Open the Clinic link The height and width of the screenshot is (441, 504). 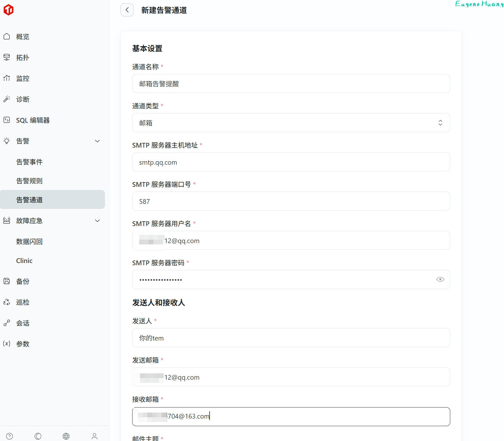coord(24,260)
